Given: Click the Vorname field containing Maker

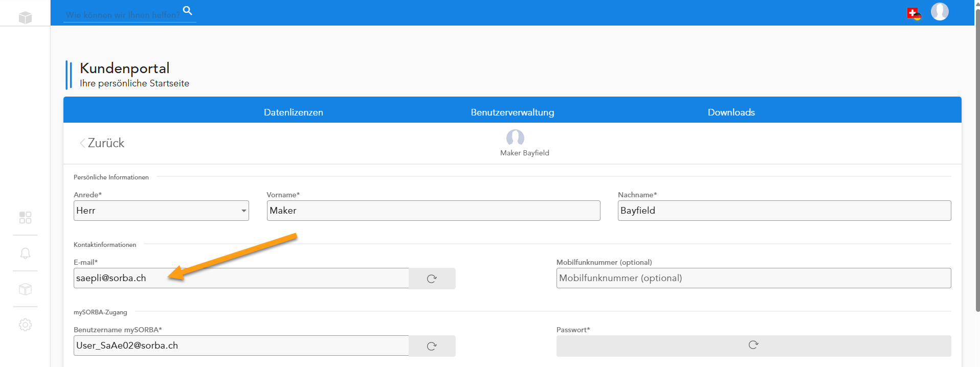Looking at the screenshot, I should coord(434,211).
